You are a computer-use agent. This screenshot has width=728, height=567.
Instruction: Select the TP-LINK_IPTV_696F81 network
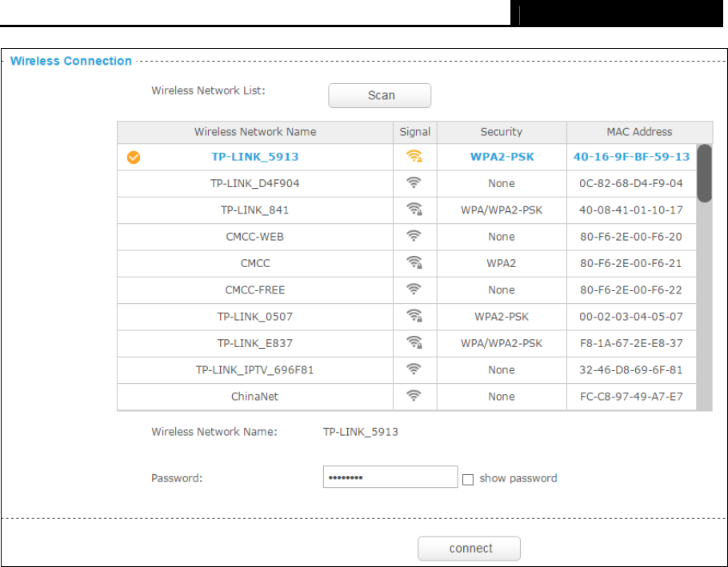pyautogui.click(x=255, y=369)
